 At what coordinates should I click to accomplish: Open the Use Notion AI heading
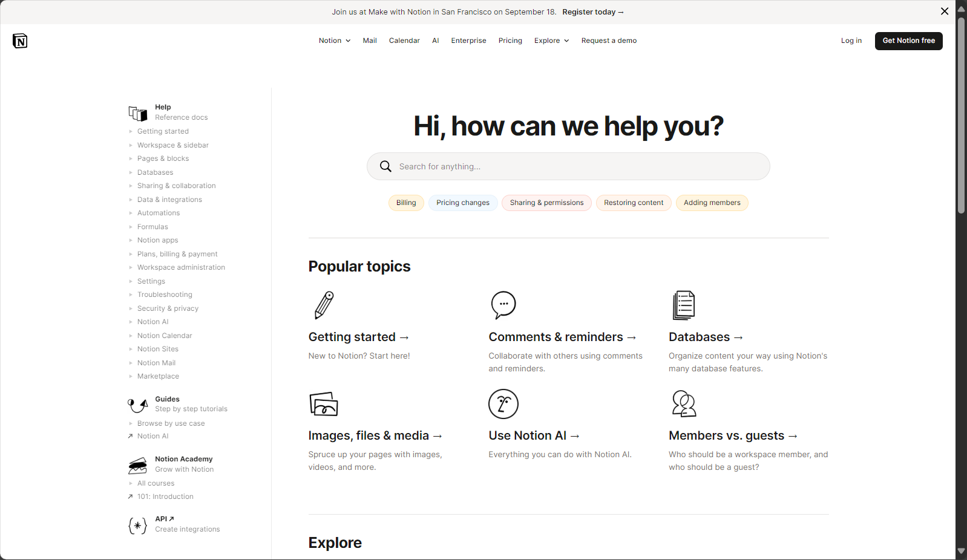534,435
